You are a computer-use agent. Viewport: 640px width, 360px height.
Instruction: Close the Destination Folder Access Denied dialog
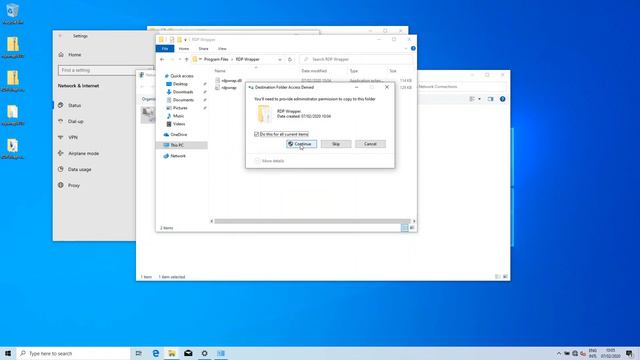point(387,87)
